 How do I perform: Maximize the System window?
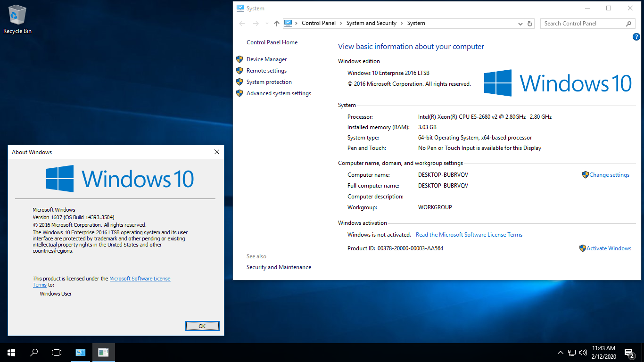tap(609, 8)
